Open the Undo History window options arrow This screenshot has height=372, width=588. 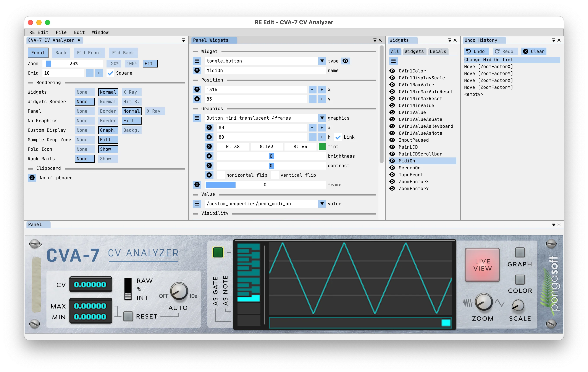(x=554, y=40)
